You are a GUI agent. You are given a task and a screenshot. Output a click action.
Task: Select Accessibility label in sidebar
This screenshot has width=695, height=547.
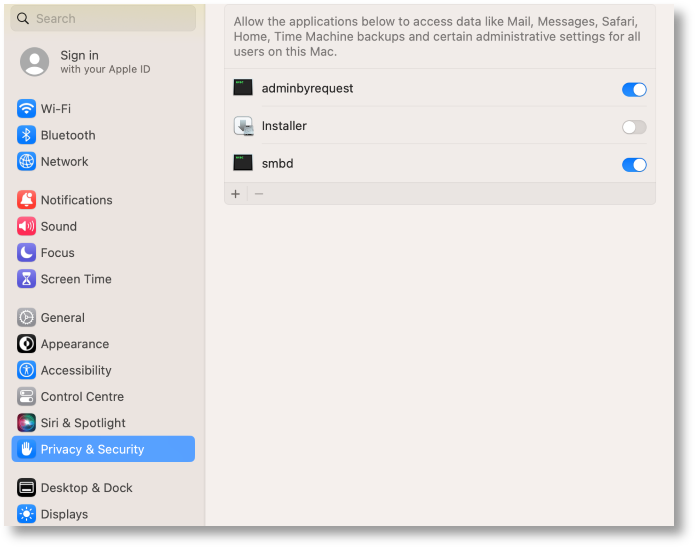point(76,370)
